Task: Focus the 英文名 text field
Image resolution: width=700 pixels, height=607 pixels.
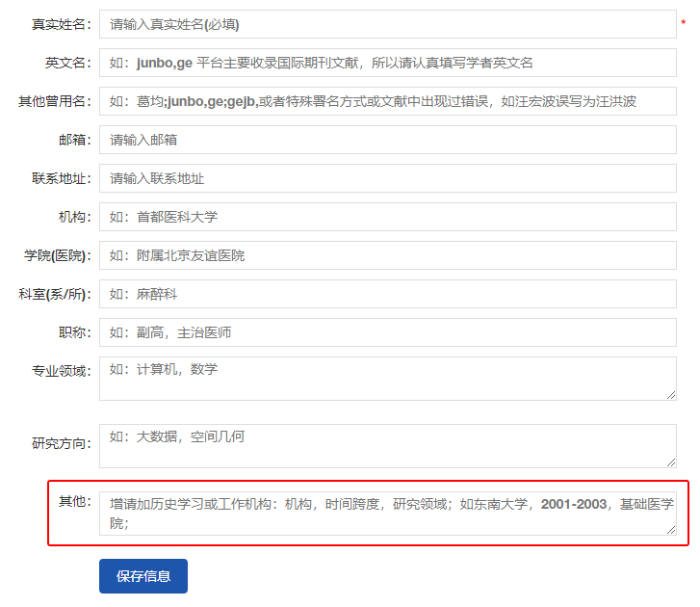Action: pyautogui.click(x=387, y=63)
